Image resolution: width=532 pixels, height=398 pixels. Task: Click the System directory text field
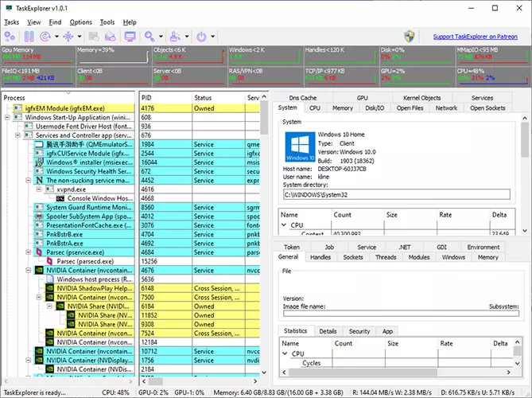coord(397,194)
